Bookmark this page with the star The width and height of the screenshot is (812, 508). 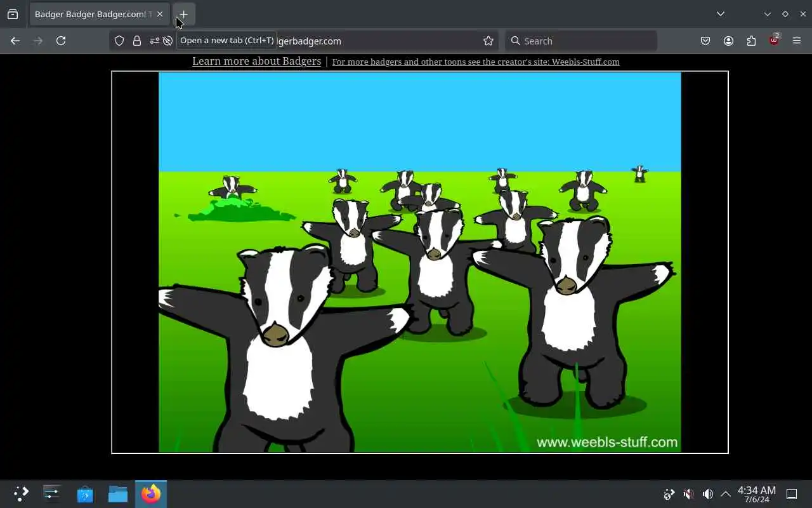click(488, 41)
